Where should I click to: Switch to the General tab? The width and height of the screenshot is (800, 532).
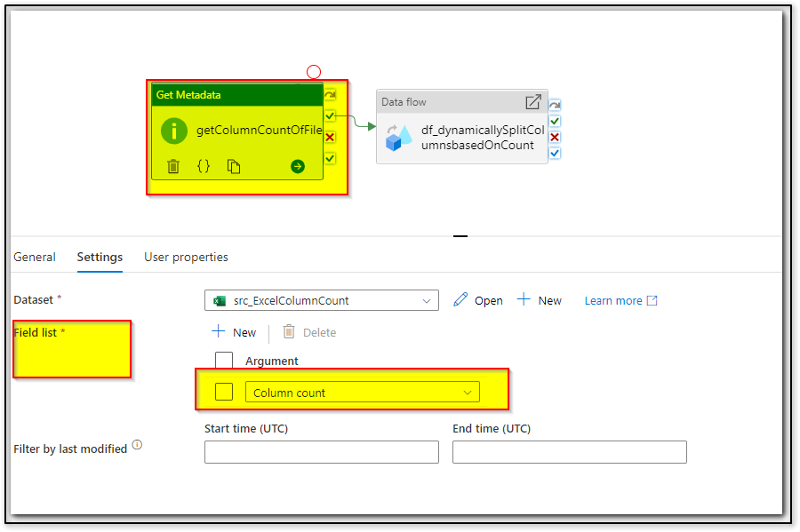click(x=35, y=258)
